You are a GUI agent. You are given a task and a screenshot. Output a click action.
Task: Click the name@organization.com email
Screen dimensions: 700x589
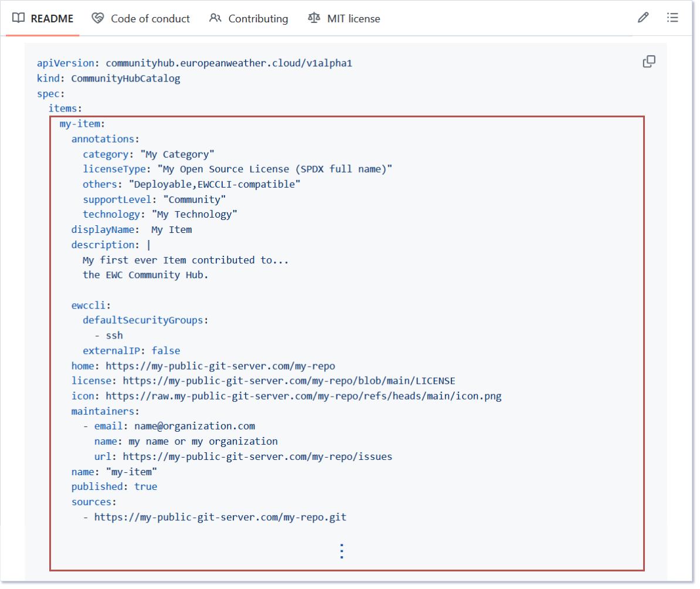(x=195, y=426)
